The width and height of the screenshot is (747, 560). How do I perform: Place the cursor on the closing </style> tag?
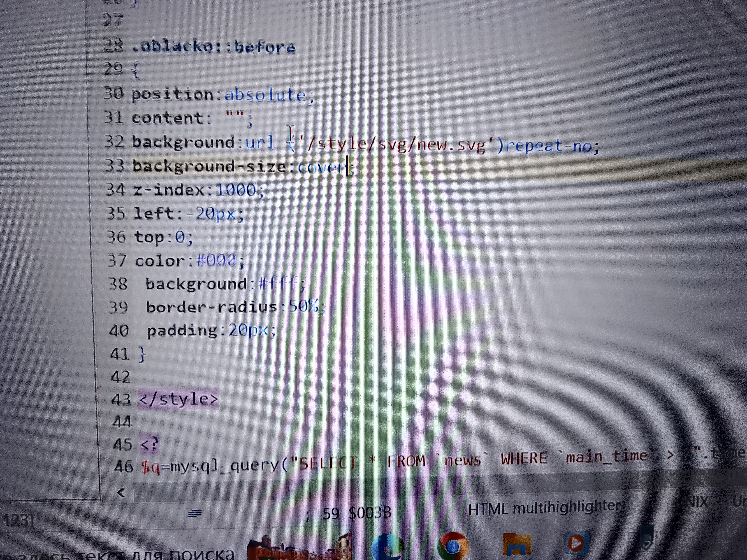click(179, 399)
